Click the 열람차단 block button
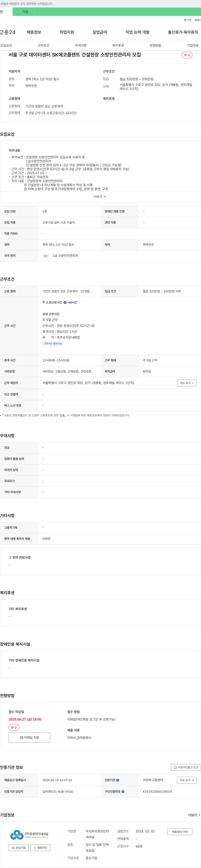The height and width of the screenshot is (868, 201). coord(40,848)
